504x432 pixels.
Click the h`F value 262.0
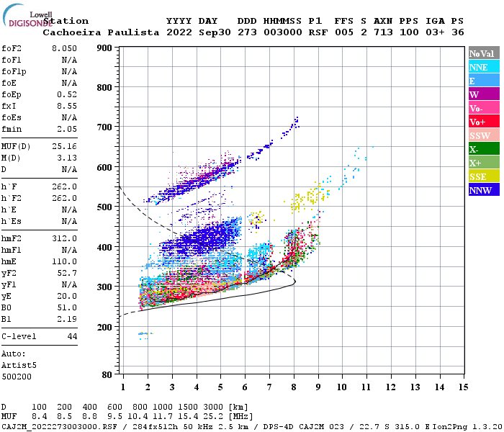point(64,186)
